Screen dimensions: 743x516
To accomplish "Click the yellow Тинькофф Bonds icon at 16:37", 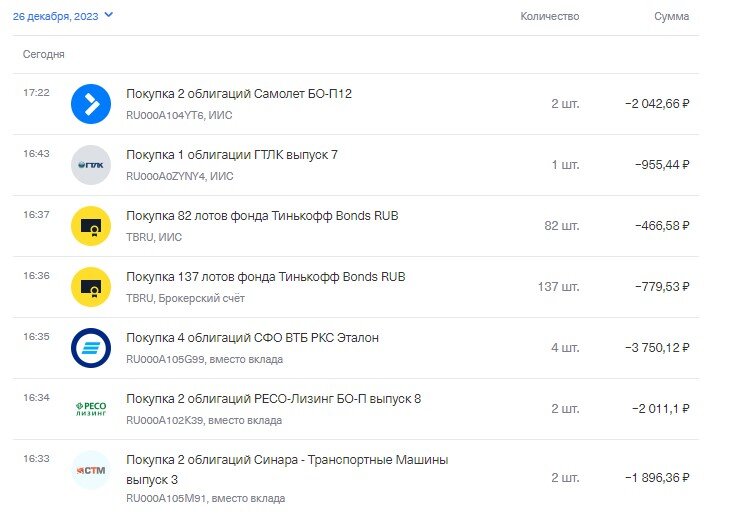I will pyautogui.click(x=91, y=226).
